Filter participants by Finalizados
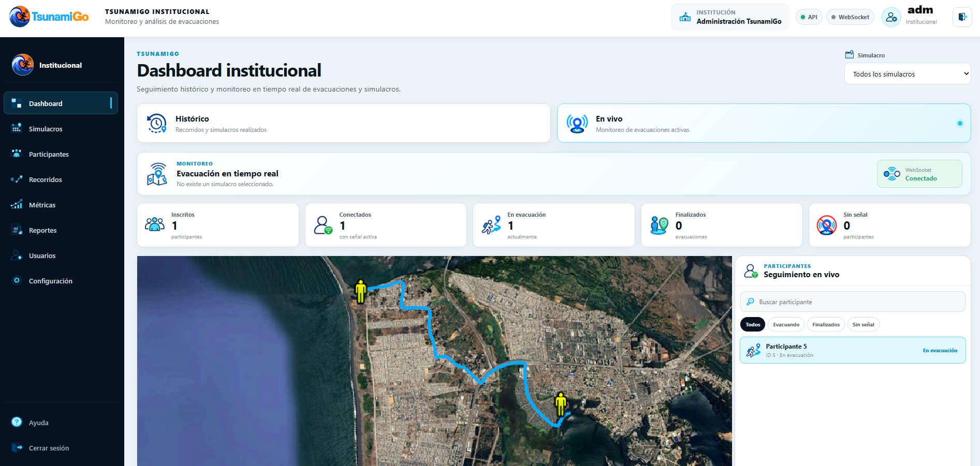This screenshot has height=466, width=980. tap(826, 325)
